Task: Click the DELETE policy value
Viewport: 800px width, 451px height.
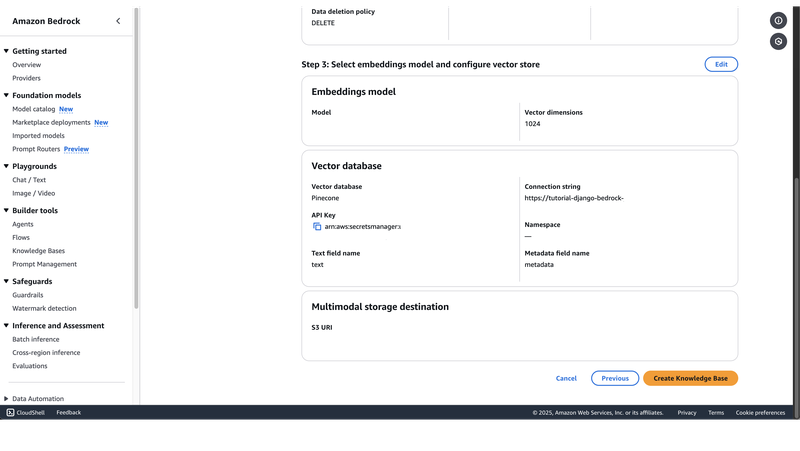Action: tap(323, 23)
